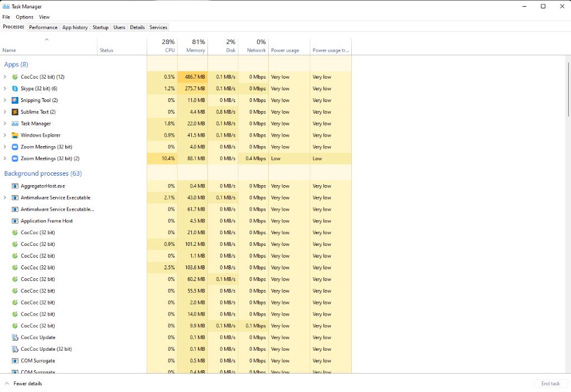Click the CocCoc background process icon with 101.2 MB

(x=15, y=244)
